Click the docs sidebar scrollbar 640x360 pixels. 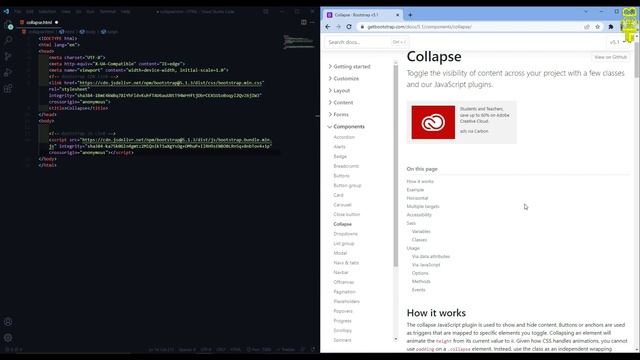point(396,165)
